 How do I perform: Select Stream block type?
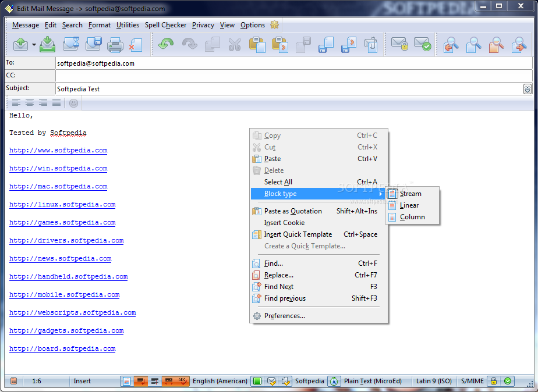click(x=412, y=194)
